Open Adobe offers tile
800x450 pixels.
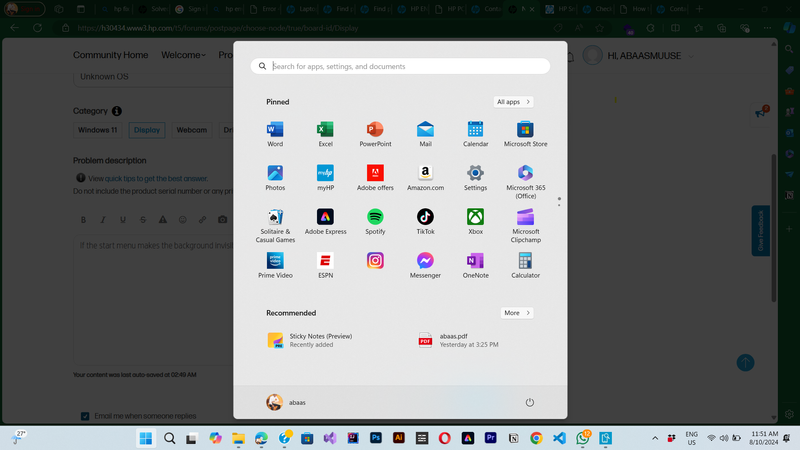click(x=375, y=178)
